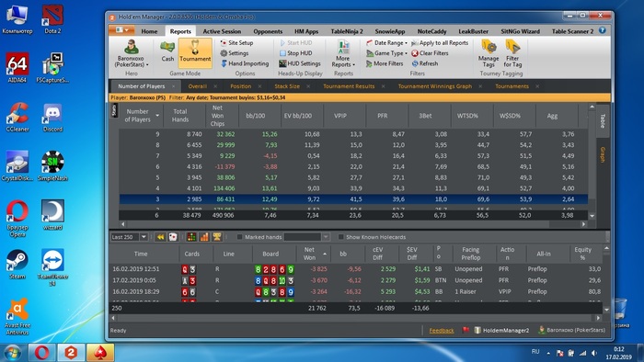Image resolution: width=644 pixels, height=362 pixels.
Task: Open the help question mark icon
Action: click(602, 30)
